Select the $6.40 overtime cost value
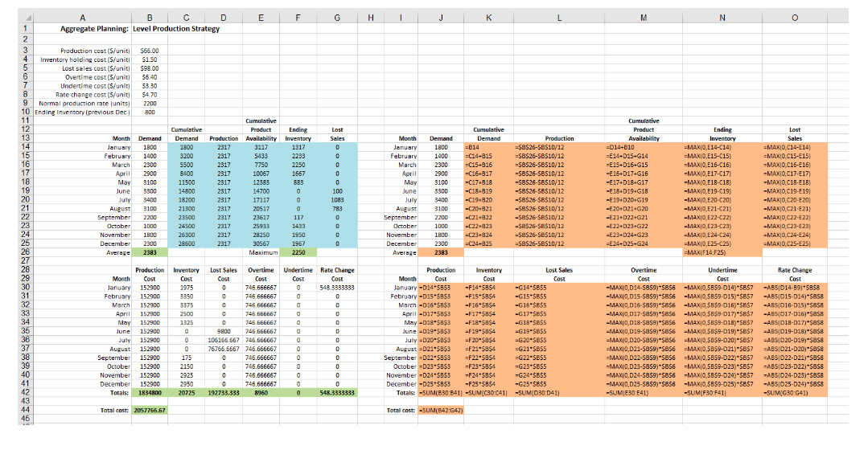 pos(150,77)
